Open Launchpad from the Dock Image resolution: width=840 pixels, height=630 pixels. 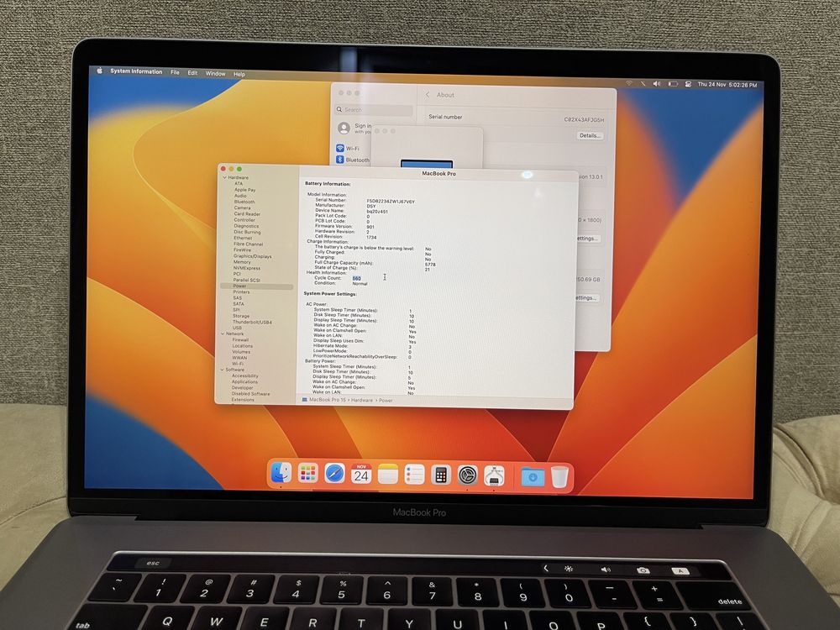307,473
